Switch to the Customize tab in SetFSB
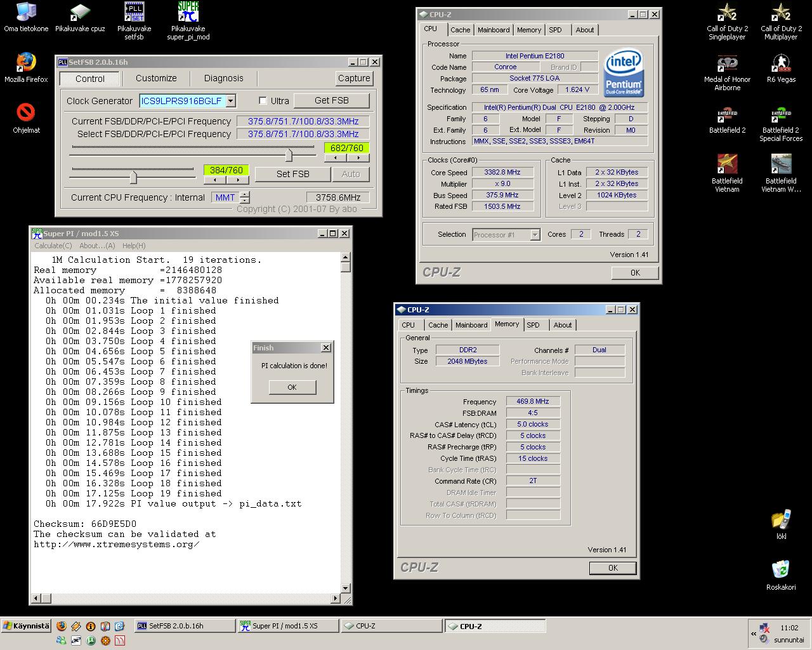This screenshot has width=812, height=650. pyautogui.click(x=156, y=78)
